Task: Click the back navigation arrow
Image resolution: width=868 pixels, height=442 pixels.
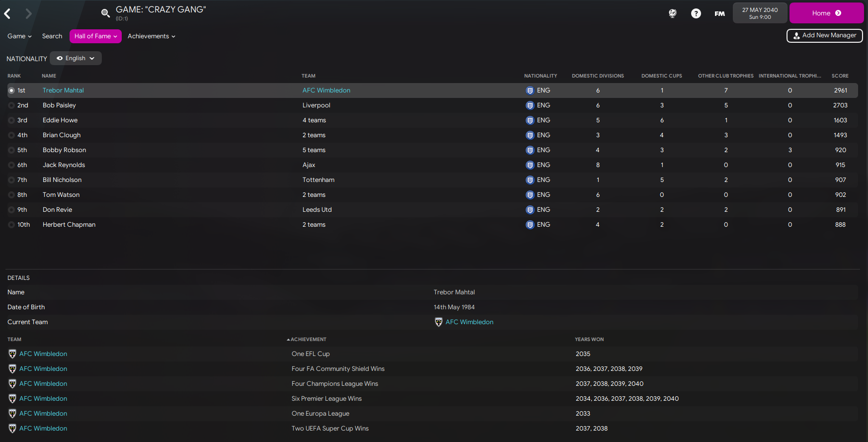Action: 7,13
